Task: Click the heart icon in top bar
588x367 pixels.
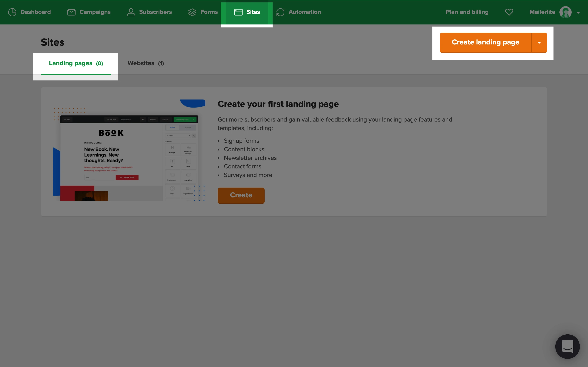Action: [x=509, y=12]
